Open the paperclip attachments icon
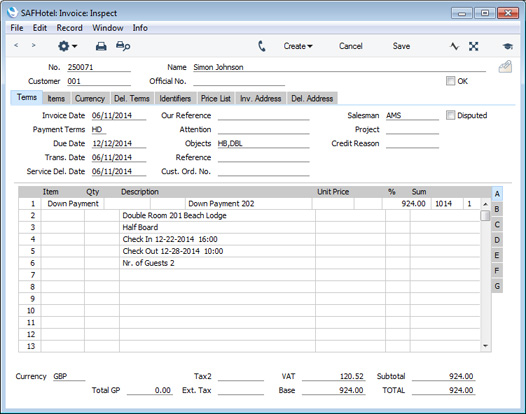 pos(505,67)
